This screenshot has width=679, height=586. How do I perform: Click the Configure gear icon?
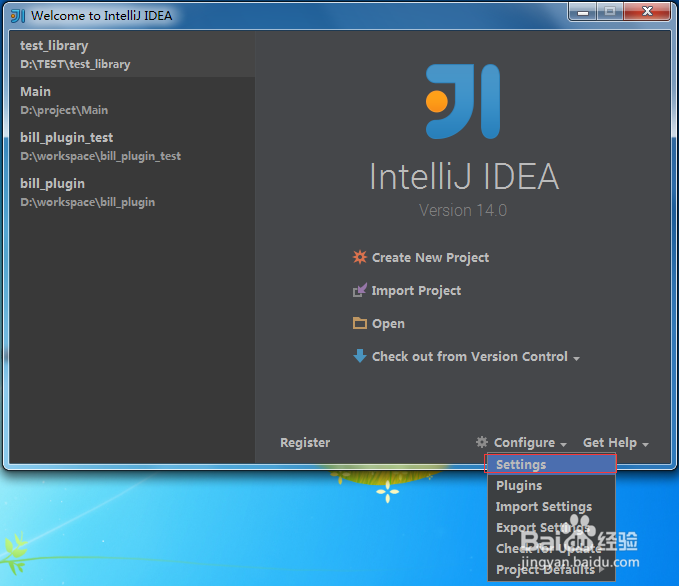tap(482, 442)
